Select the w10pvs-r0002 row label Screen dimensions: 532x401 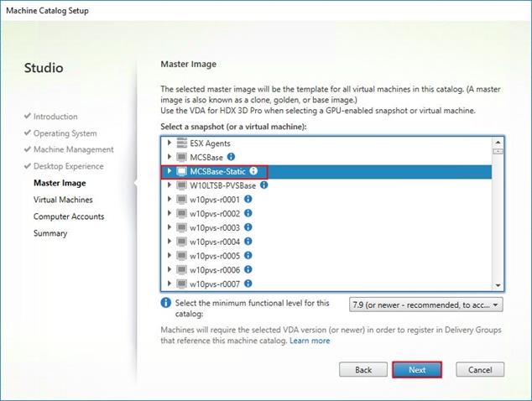pyautogui.click(x=215, y=214)
